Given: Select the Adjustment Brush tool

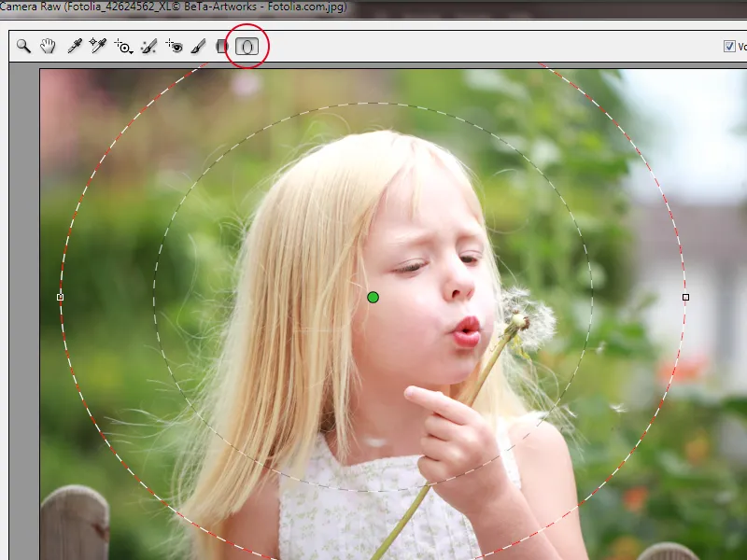Looking at the screenshot, I should click(198, 46).
